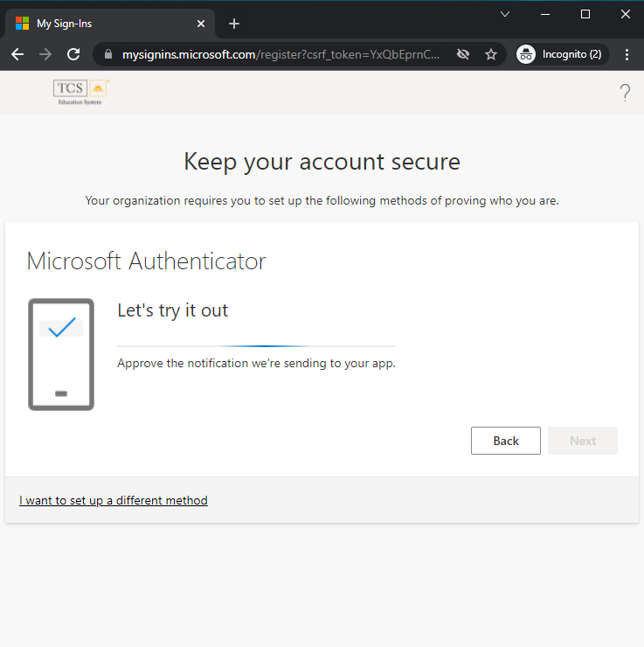Click the help question mark icon
This screenshot has height=647, width=644.
[x=625, y=93]
